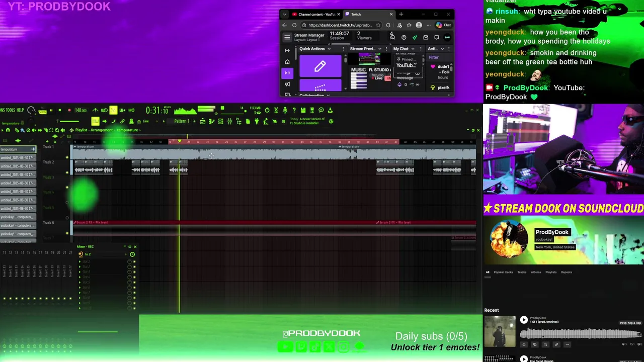Open the Pattern 1 selector

point(181,121)
